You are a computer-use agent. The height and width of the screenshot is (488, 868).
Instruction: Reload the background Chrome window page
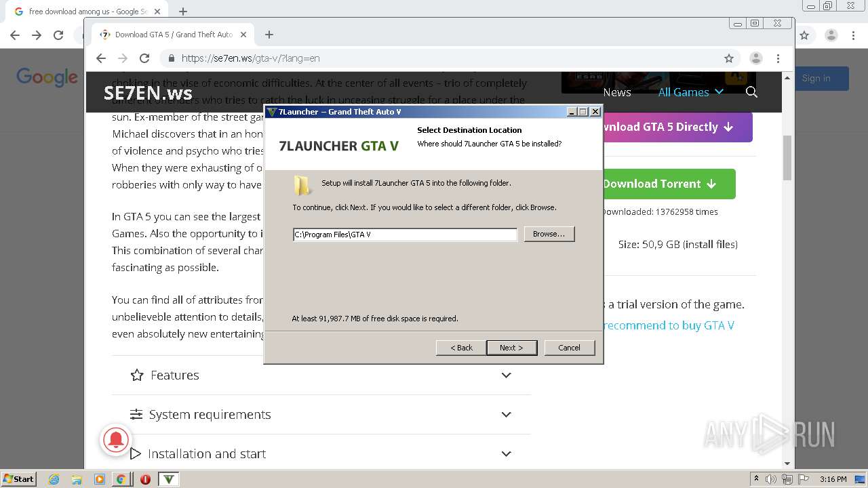point(58,35)
